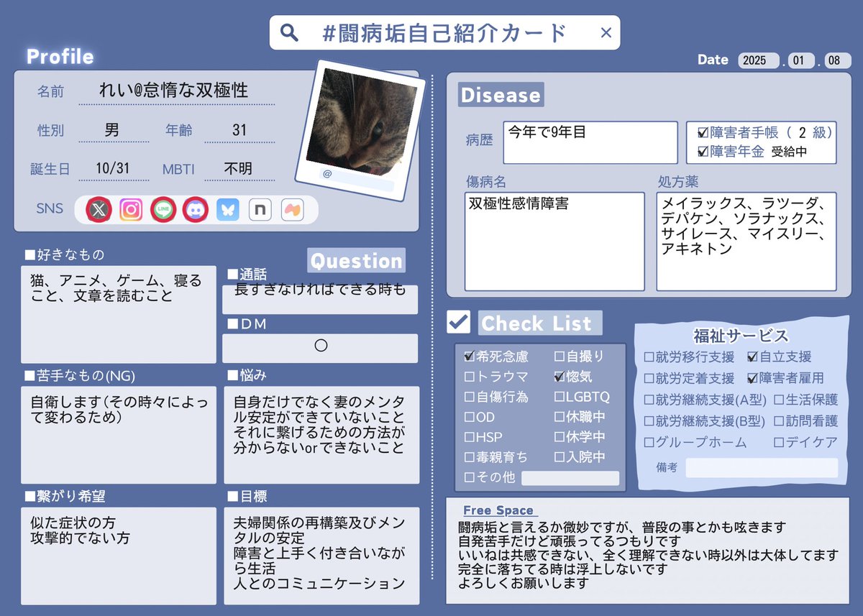Screen dimensions: 863x616
Task: Toggle the 訪問看護 checkbox
Action: pos(778,420)
